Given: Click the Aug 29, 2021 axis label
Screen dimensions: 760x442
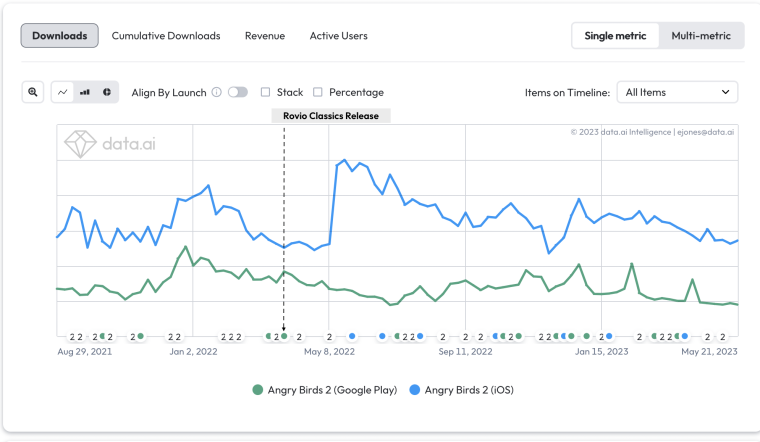Looking at the screenshot, I should coord(84,351).
